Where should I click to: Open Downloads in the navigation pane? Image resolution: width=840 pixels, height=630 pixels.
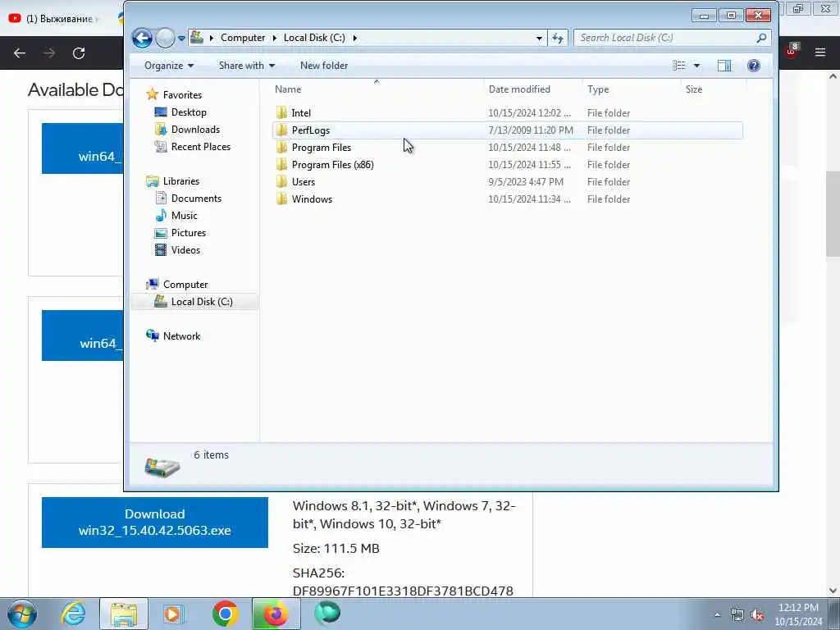click(195, 129)
